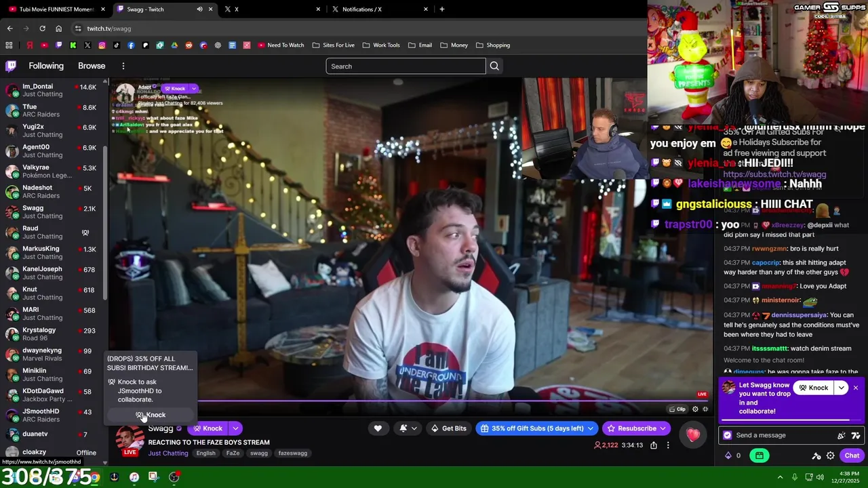
Task: Click the English stream tag
Action: pyautogui.click(x=205, y=453)
